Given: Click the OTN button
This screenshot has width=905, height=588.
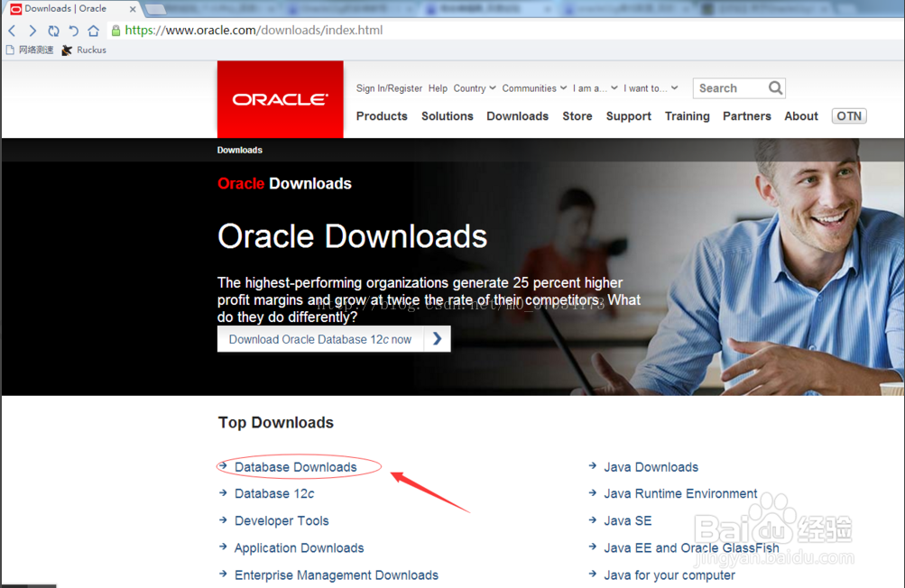Looking at the screenshot, I should pyautogui.click(x=849, y=116).
